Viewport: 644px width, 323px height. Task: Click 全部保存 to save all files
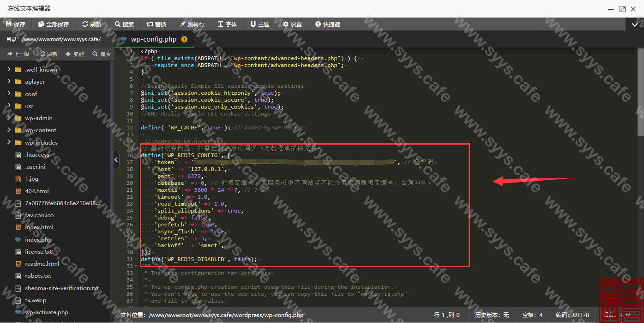pyautogui.click(x=54, y=24)
